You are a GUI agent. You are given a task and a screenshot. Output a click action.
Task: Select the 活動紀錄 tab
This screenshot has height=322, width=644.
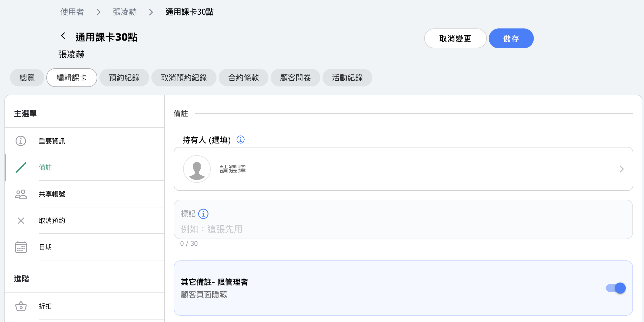(347, 78)
